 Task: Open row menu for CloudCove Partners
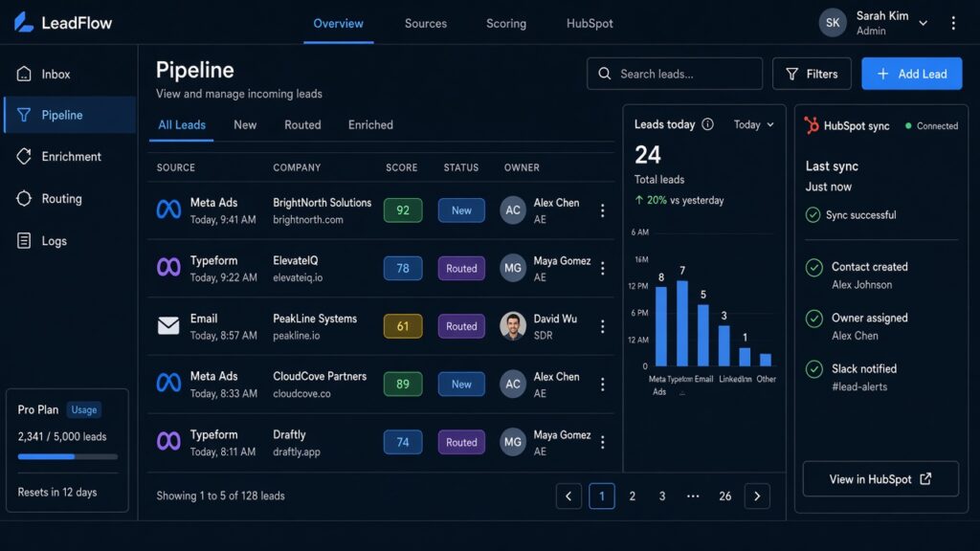[x=603, y=385]
